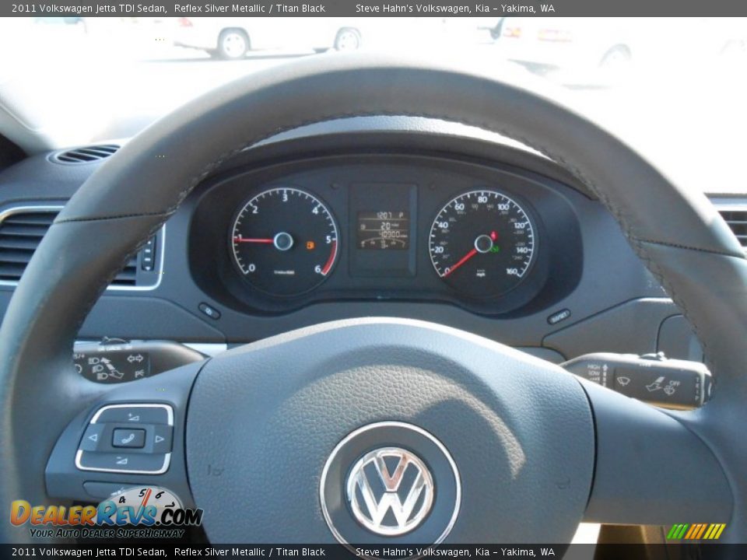The width and height of the screenshot is (747, 560).
Task: Click the rear fog light icon
Action: [139, 373]
